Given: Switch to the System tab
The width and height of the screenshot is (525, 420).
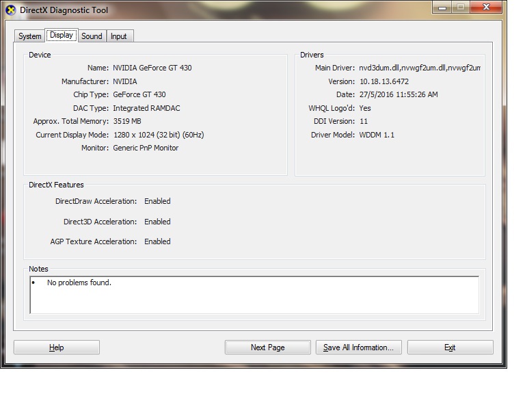Looking at the screenshot, I should coord(30,36).
